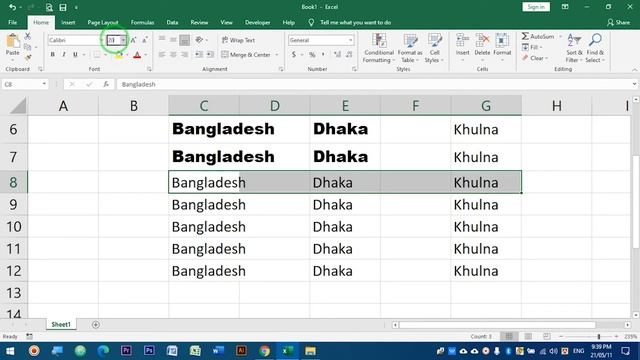Click the red font color button
This screenshot has height=360, width=640.
click(x=137, y=55)
